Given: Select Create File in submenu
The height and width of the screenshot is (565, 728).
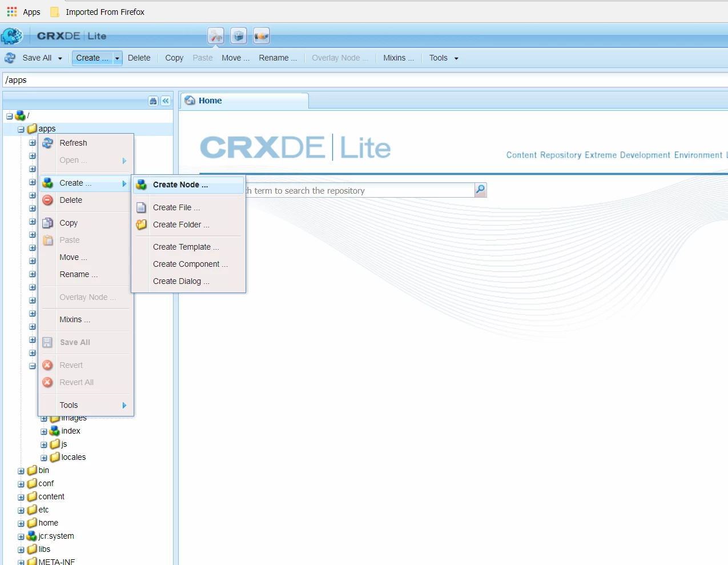Looking at the screenshot, I should (188, 207).
